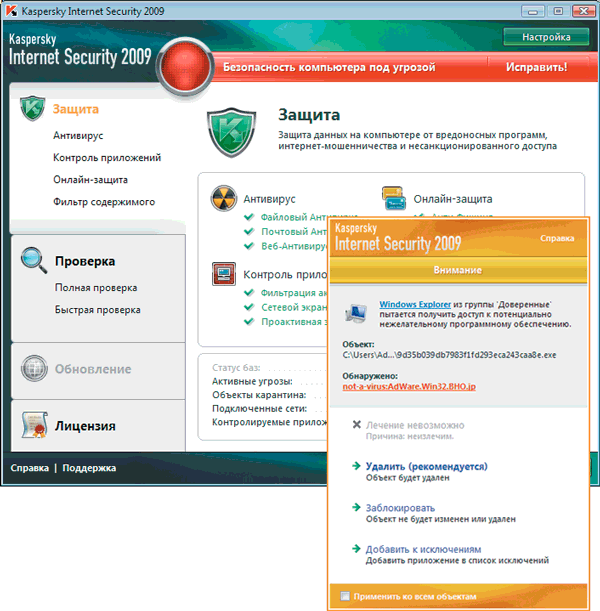Screen dimensions: 600x611
Task: Click the license certificate icon next to Лицензия
Action: click(x=34, y=425)
